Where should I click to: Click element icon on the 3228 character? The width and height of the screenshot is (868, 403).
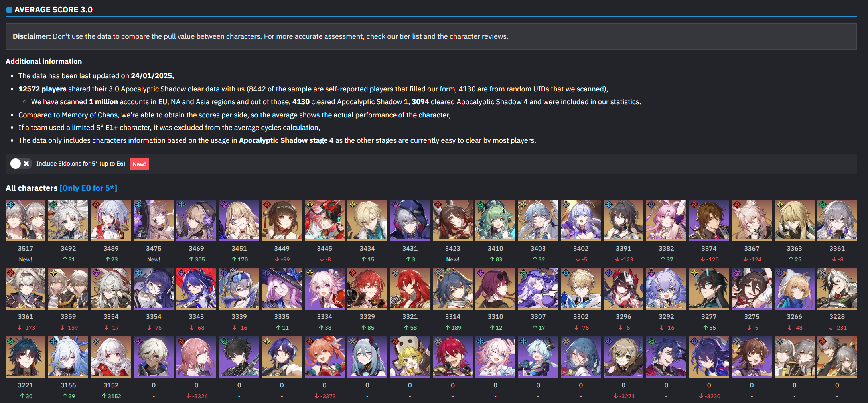(822, 273)
